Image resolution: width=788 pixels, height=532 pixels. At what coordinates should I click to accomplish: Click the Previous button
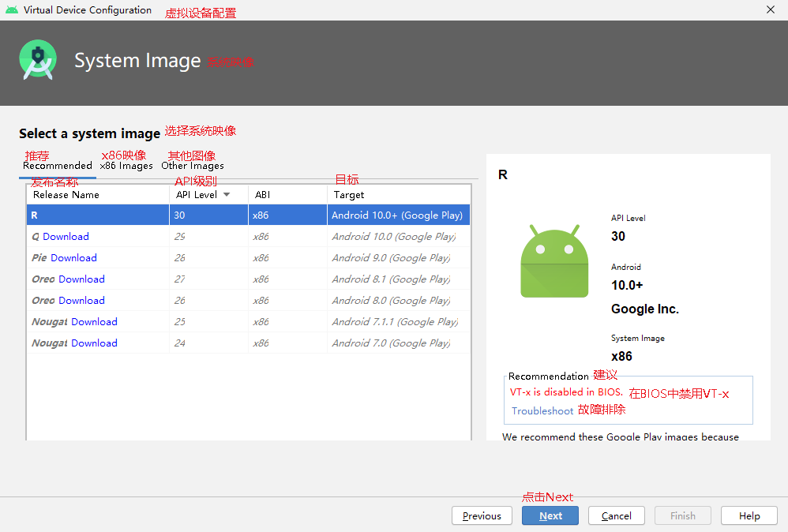pos(482,516)
